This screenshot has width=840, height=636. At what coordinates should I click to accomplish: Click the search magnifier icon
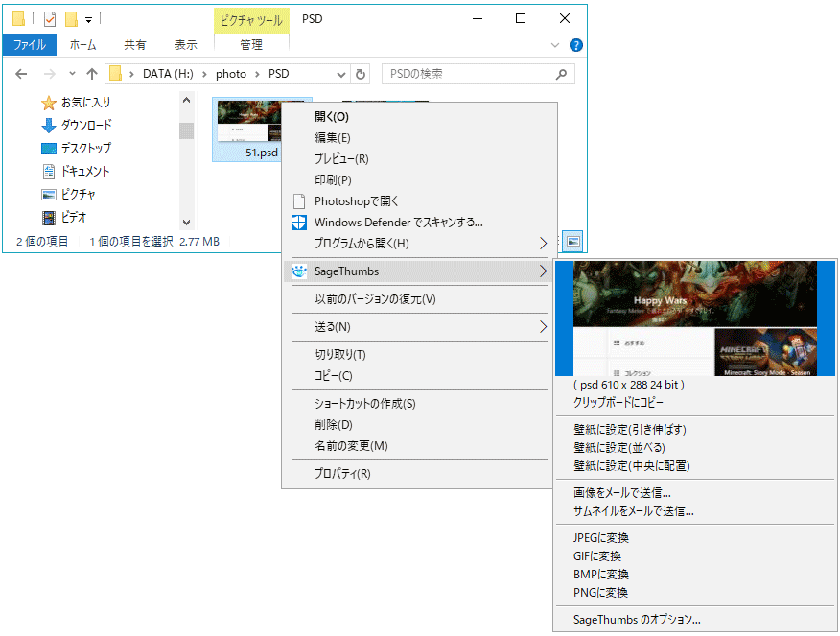[561, 74]
